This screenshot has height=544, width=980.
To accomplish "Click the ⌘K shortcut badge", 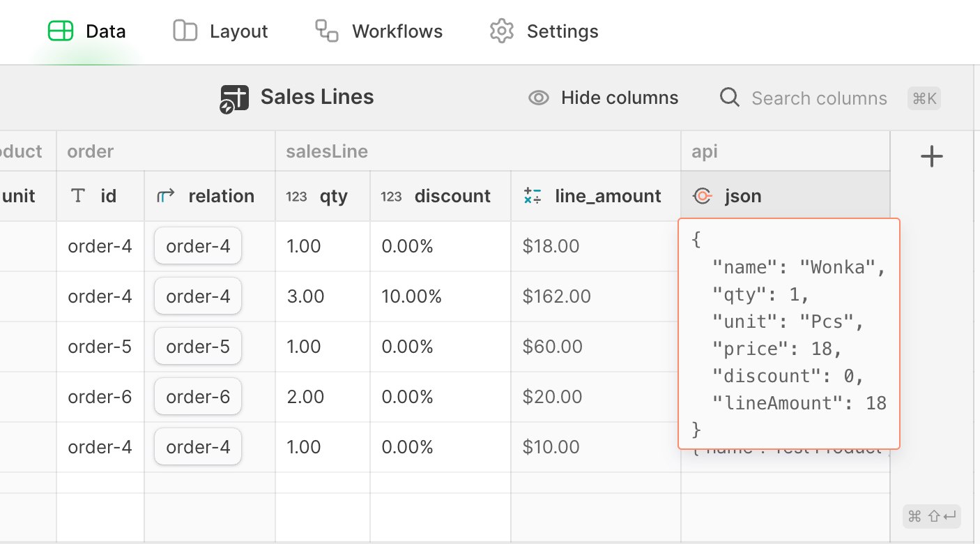I will click(x=924, y=98).
